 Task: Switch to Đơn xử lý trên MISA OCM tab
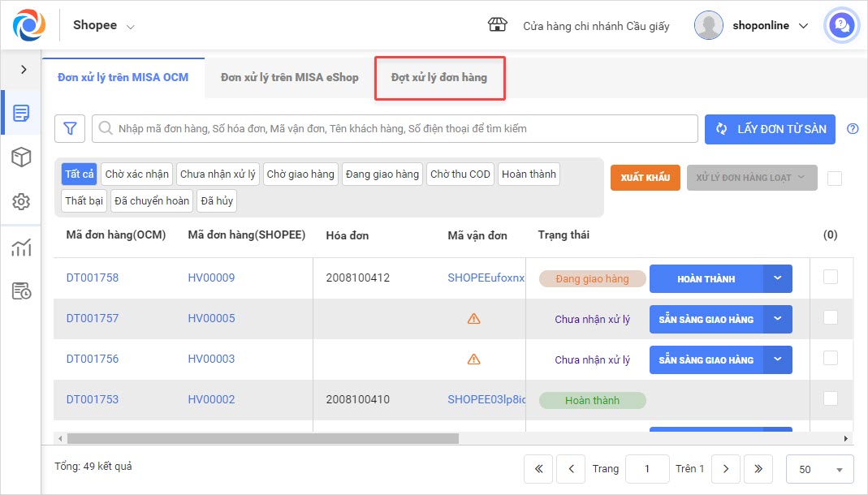click(123, 77)
